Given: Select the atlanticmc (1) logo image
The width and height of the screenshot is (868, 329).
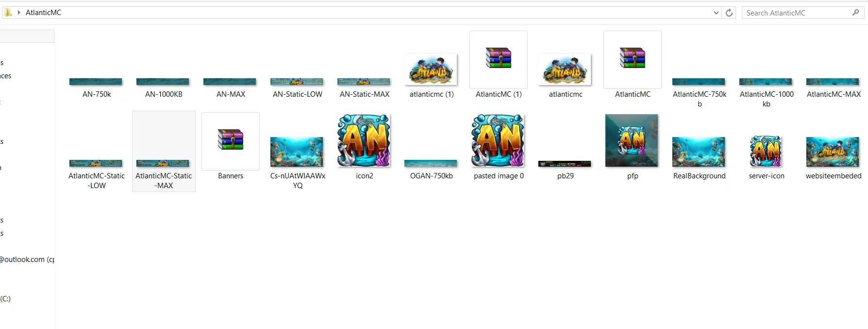Looking at the screenshot, I should (x=431, y=69).
